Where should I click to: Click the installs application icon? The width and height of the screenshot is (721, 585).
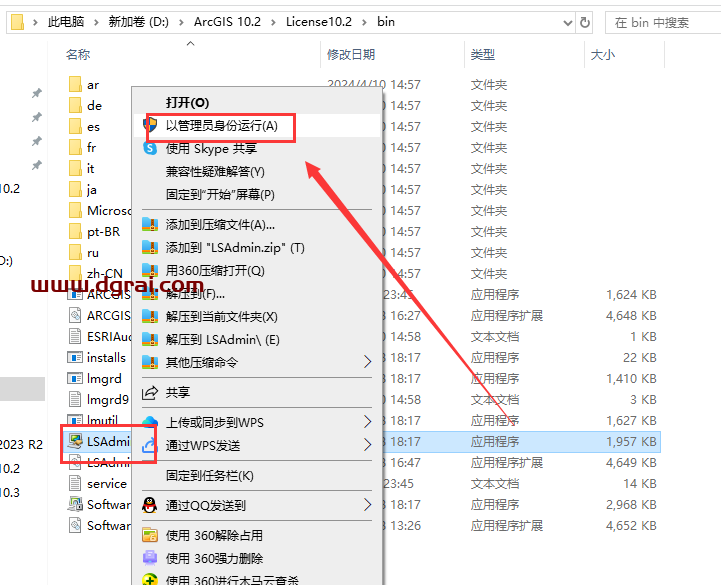[x=75, y=357]
